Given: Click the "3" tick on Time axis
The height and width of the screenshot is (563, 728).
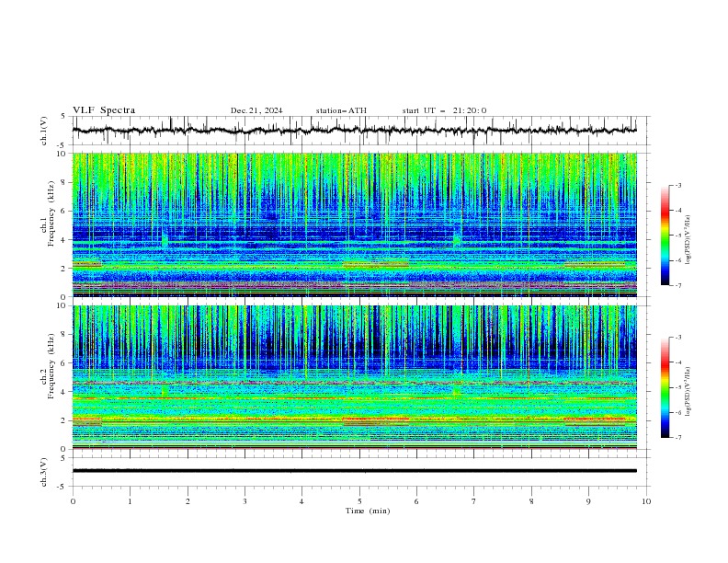Looking at the screenshot, I should pyautogui.click(x=245, y=501).
